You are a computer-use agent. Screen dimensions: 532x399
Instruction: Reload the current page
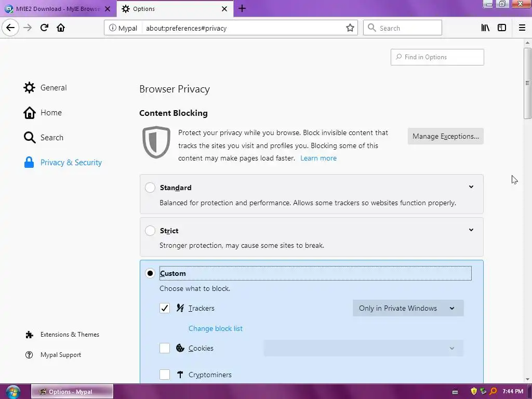(x=44, y=28)
